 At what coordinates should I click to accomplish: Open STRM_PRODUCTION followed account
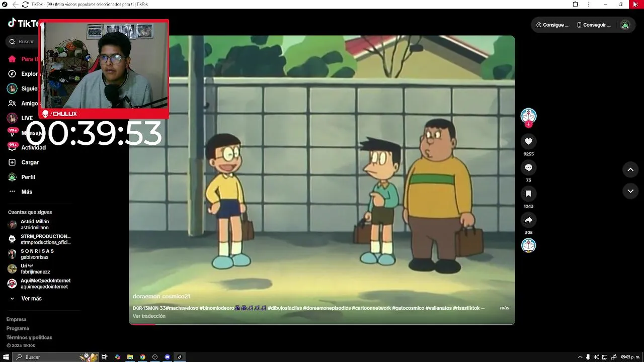coord(39,239)
